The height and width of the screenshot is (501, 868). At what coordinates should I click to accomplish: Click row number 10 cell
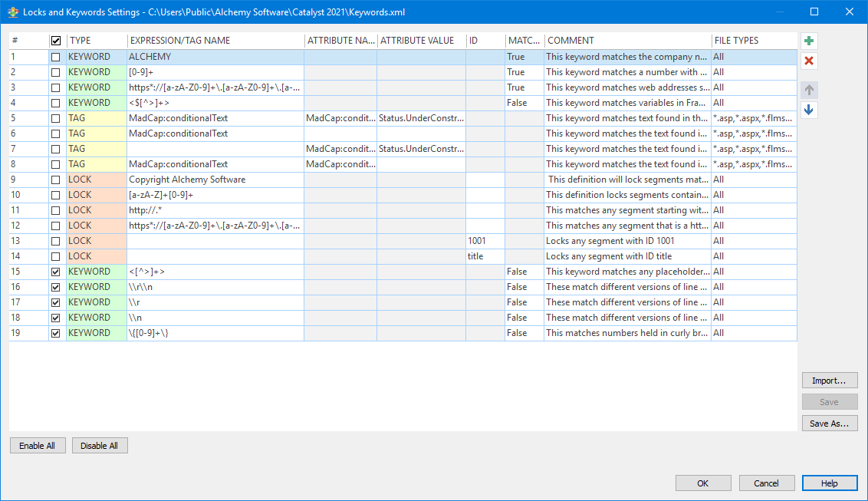click(x=29, y=195)
